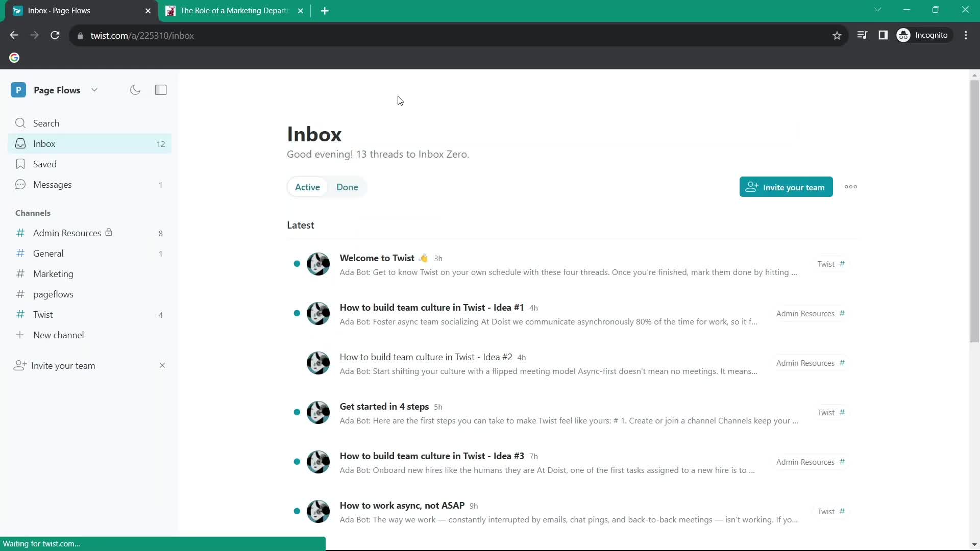This screenshot has width=980, height=551.
Task: Select the Active tab in Inbox
Action: 307,186
